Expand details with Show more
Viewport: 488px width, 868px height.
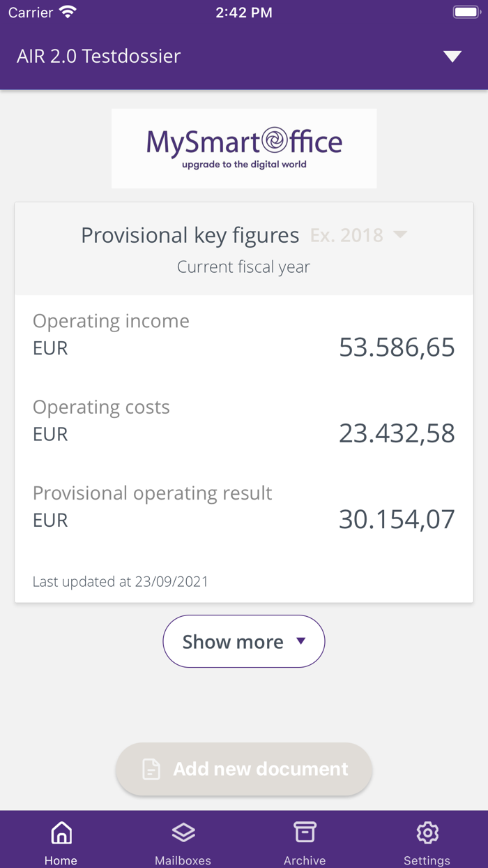pyautogui.click(x=244, y=641)
